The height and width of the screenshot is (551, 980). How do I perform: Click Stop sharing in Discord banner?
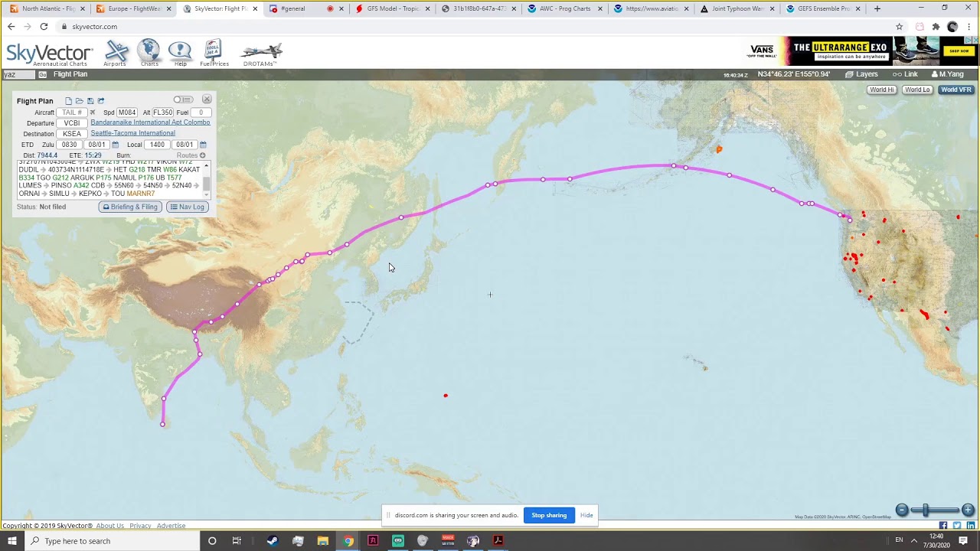[x=549, y=515]
